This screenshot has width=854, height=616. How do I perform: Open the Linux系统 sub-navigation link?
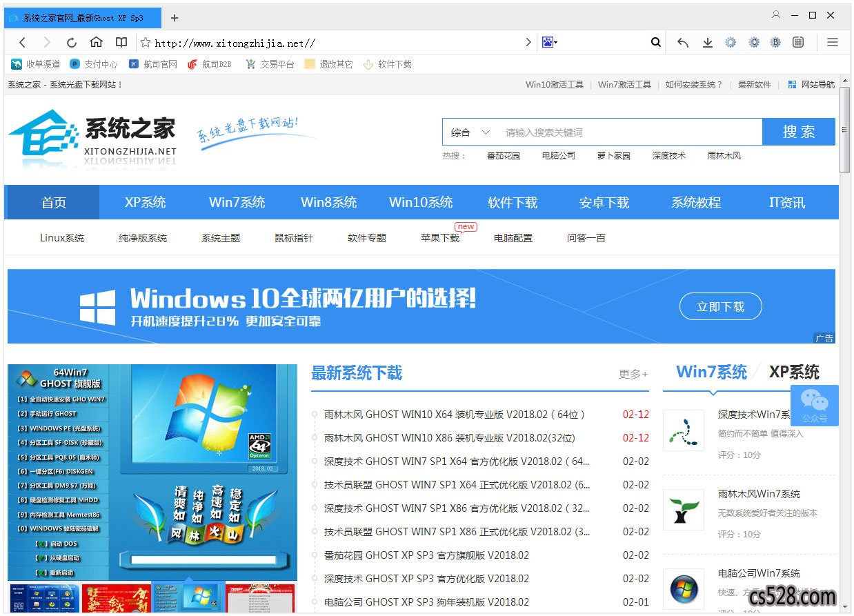(x=62, y=238)
